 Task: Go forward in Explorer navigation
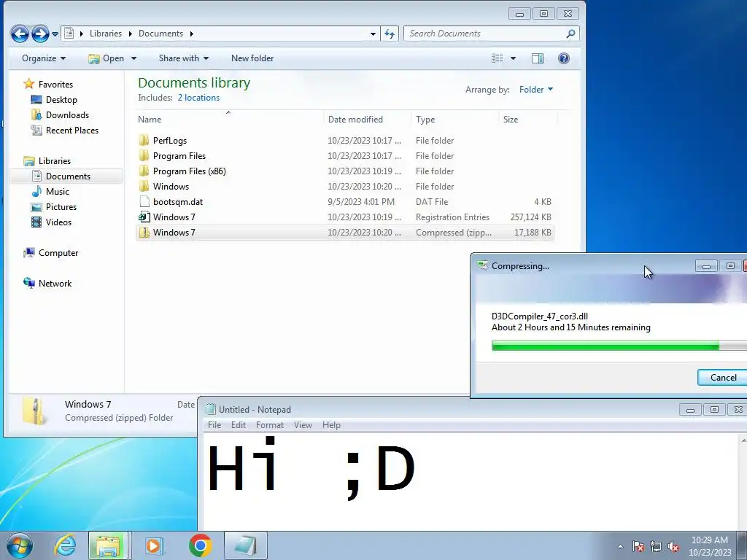point(41,34)
